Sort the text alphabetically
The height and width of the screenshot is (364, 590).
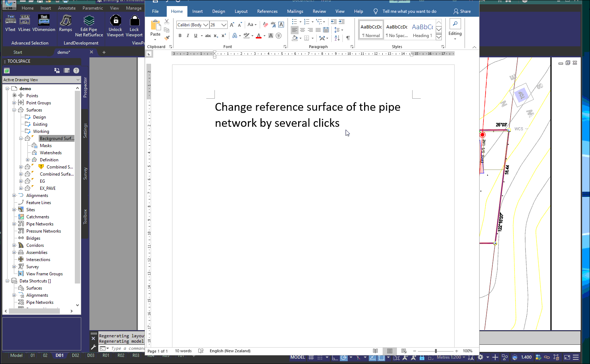click(x=337, y=38)
